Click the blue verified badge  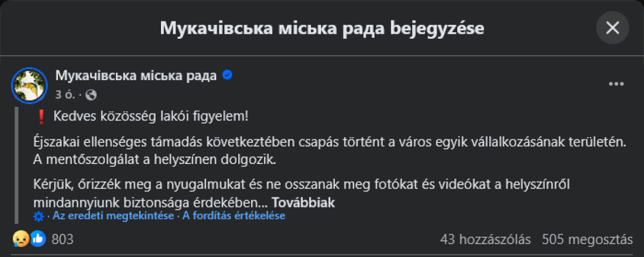227,75
